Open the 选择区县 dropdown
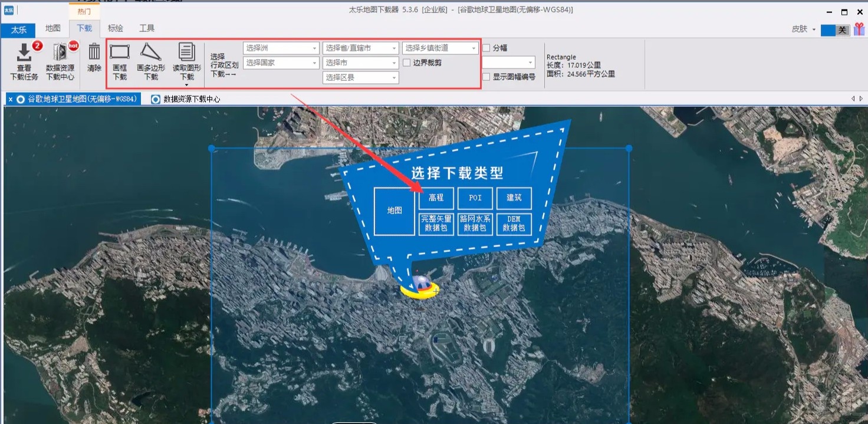This screenshot has width=868, height=424. tap(361, 77)
